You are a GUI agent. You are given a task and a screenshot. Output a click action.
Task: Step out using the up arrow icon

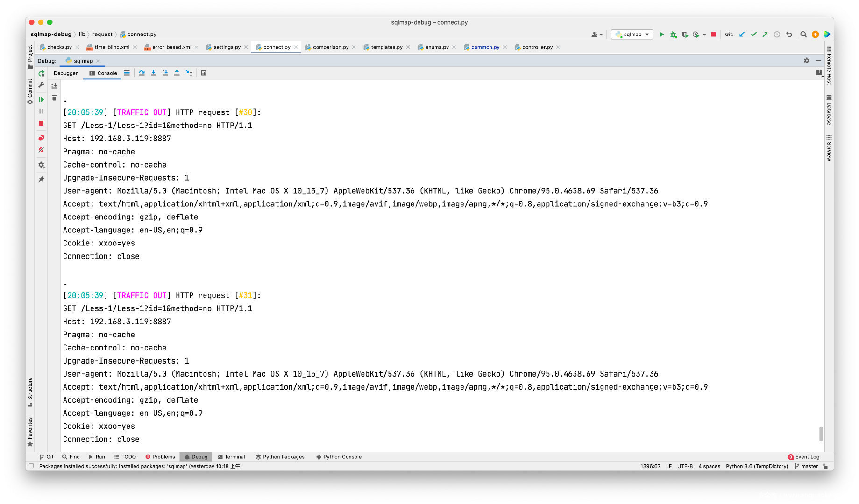tap(177, 73)
